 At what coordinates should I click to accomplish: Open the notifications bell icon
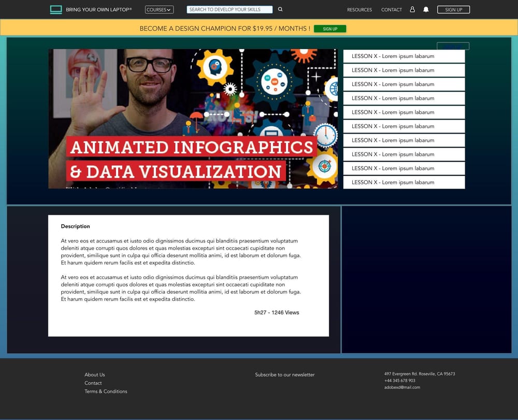pyautogui.click(x=426, y=9)
